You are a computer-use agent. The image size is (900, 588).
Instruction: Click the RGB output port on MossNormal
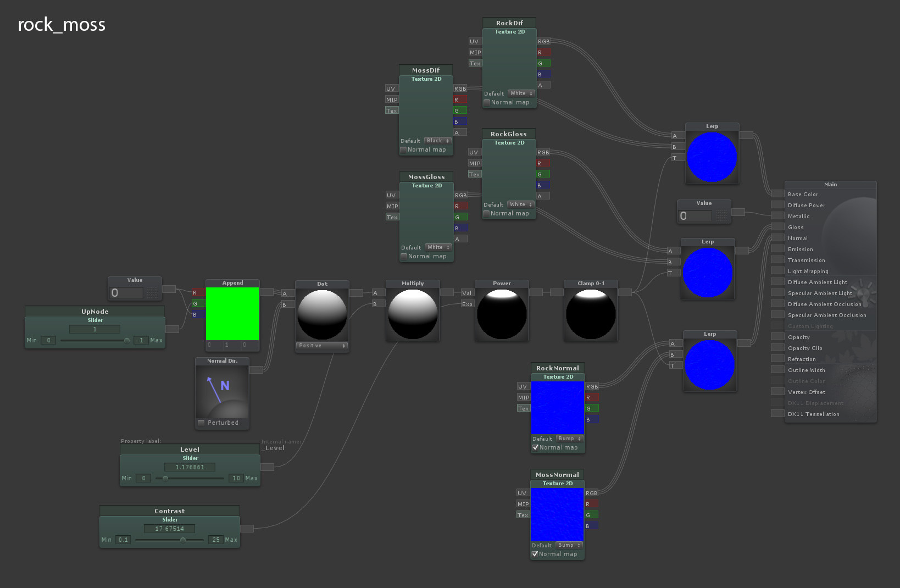point(591,493)
